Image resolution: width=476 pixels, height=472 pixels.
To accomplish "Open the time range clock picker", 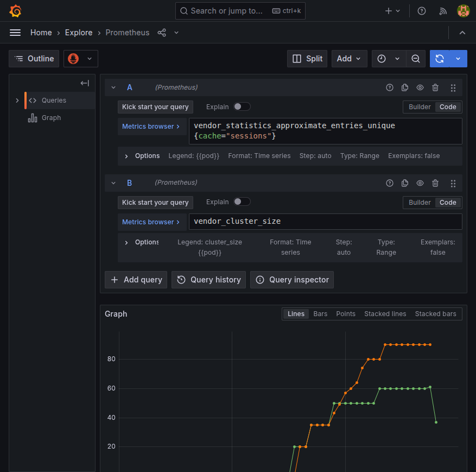I will click(x=381, y=59).
